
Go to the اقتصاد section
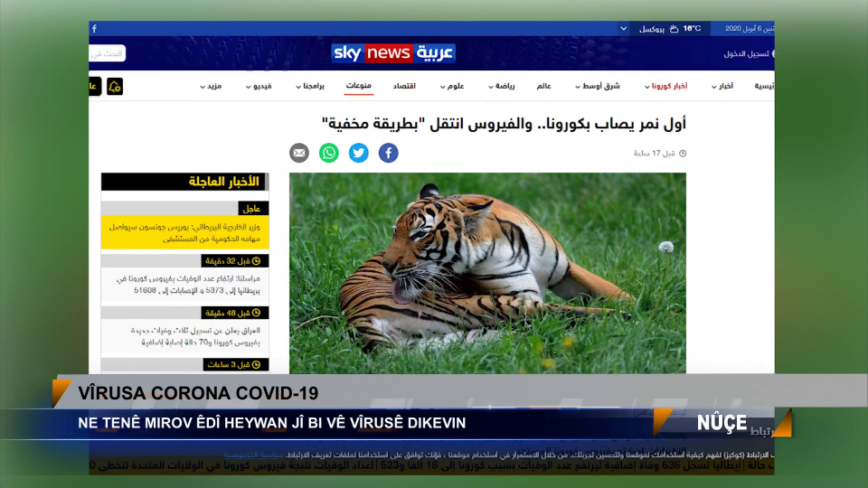(x=404, y=86)
